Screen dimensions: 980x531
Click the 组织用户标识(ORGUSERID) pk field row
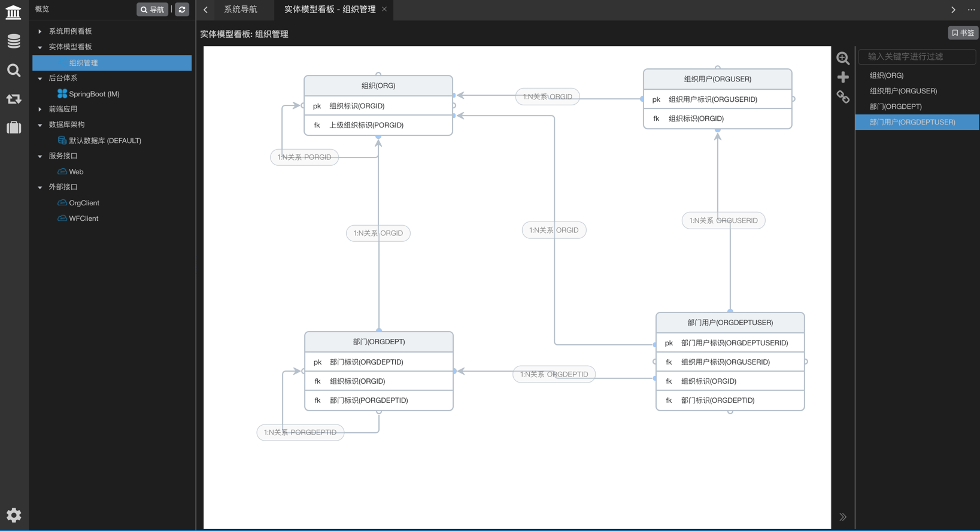coord(717,99)
